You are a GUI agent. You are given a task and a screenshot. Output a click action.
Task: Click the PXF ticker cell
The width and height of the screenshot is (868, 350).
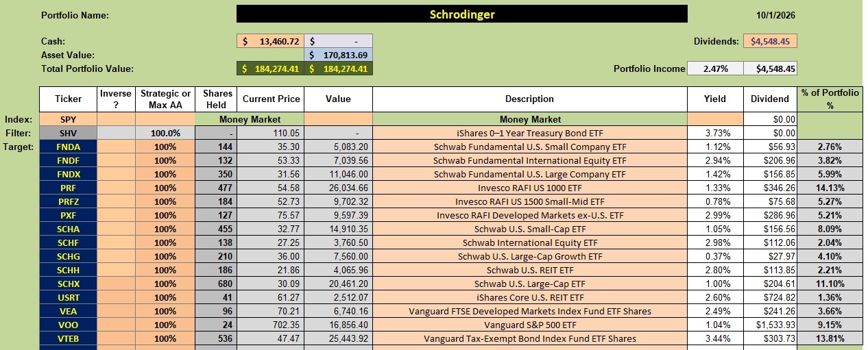[x=68, y=215]
